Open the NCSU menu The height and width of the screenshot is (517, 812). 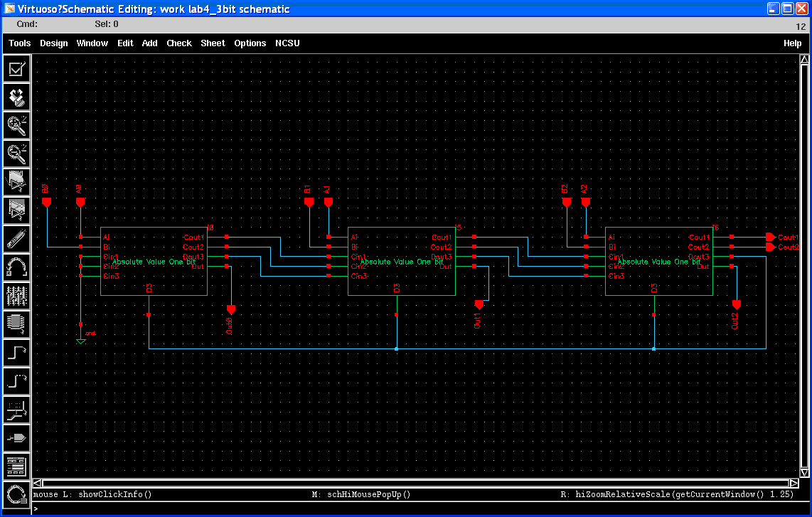tap(287, 43)
